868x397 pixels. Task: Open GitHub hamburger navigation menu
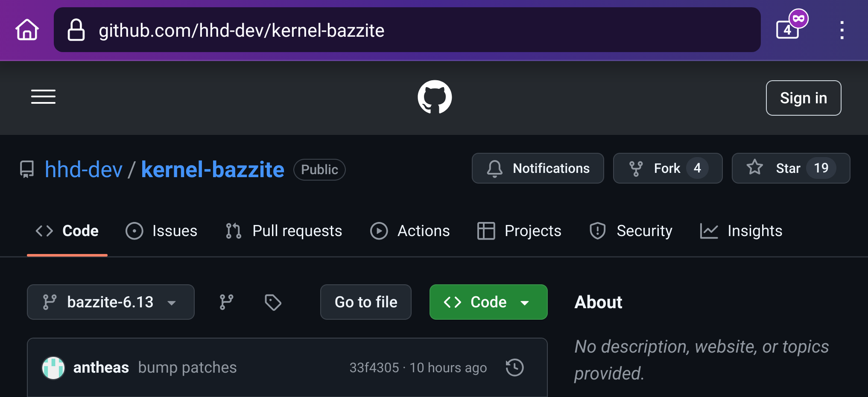43,97
